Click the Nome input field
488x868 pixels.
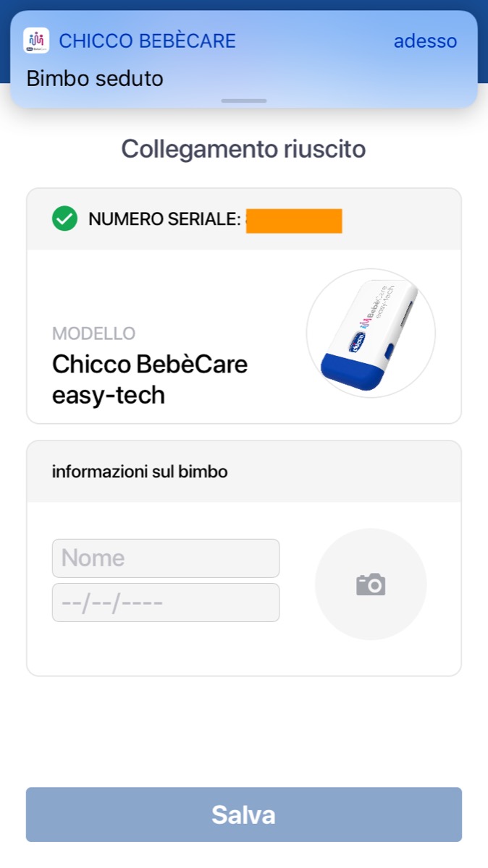point(166,558)
